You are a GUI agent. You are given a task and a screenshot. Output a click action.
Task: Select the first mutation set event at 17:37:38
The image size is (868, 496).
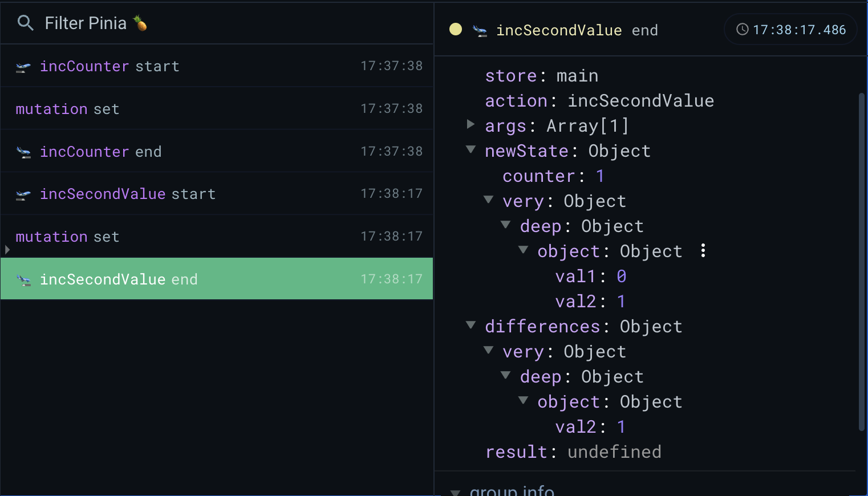tap(217, 108)
